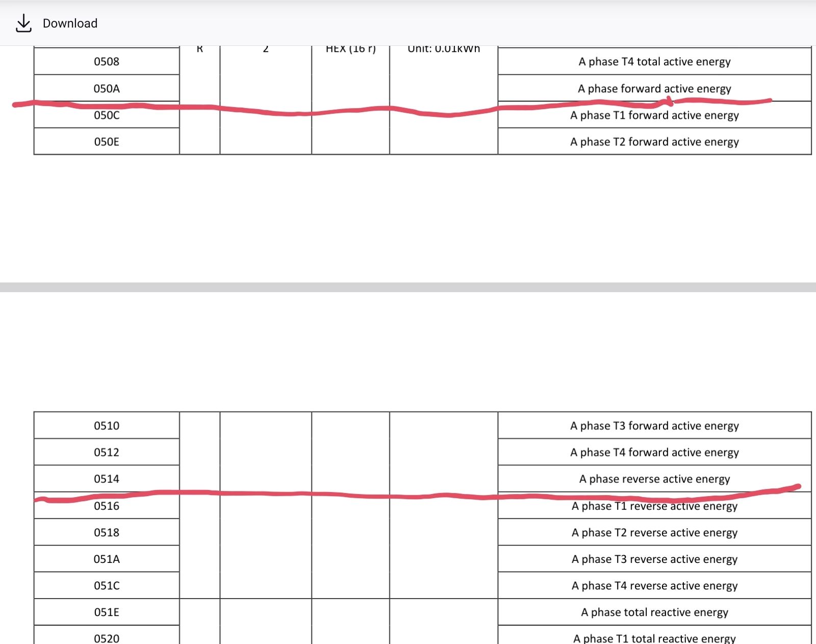Click the Download text label

(x=70, y=23)
